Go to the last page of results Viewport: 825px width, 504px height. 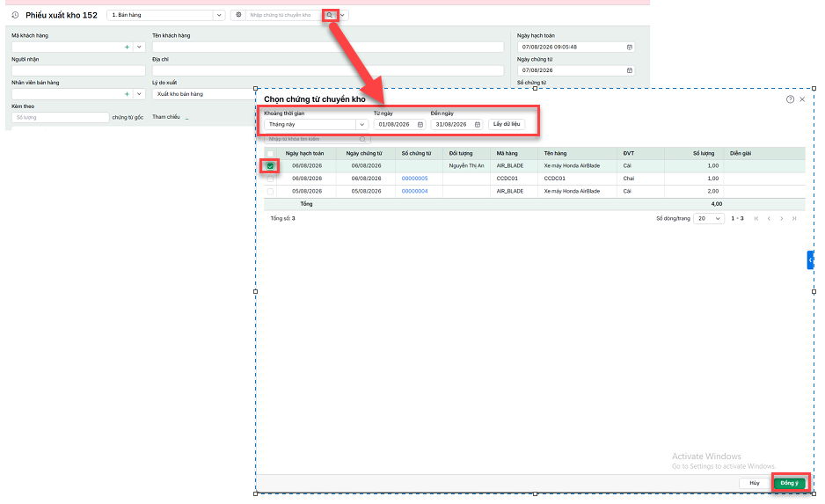794,218
